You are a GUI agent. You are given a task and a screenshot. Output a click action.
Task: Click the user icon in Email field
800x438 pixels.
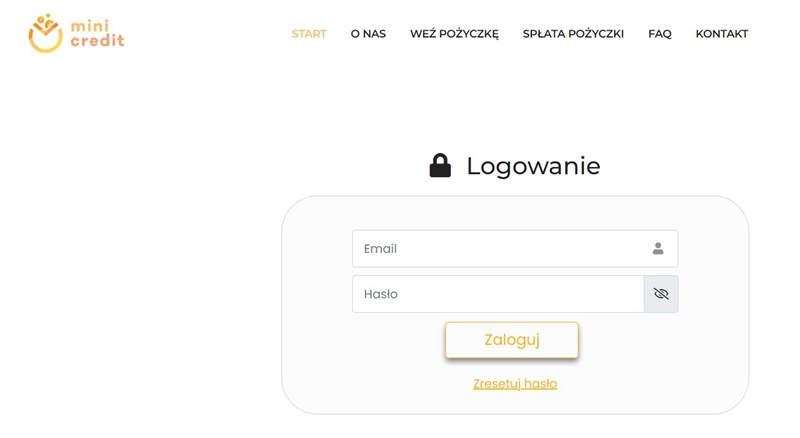coord(658,249)
